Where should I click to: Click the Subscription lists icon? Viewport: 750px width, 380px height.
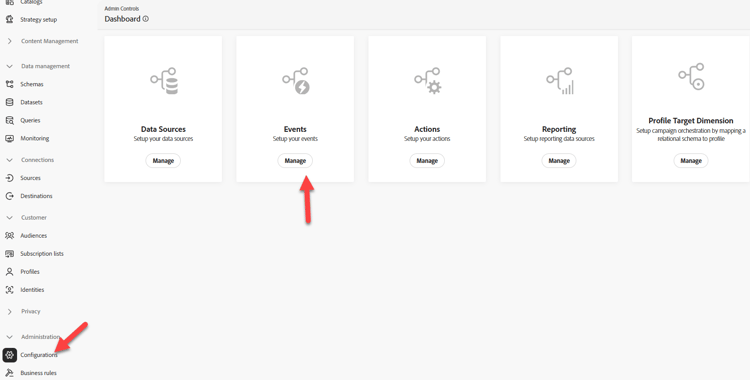[9, 254]
